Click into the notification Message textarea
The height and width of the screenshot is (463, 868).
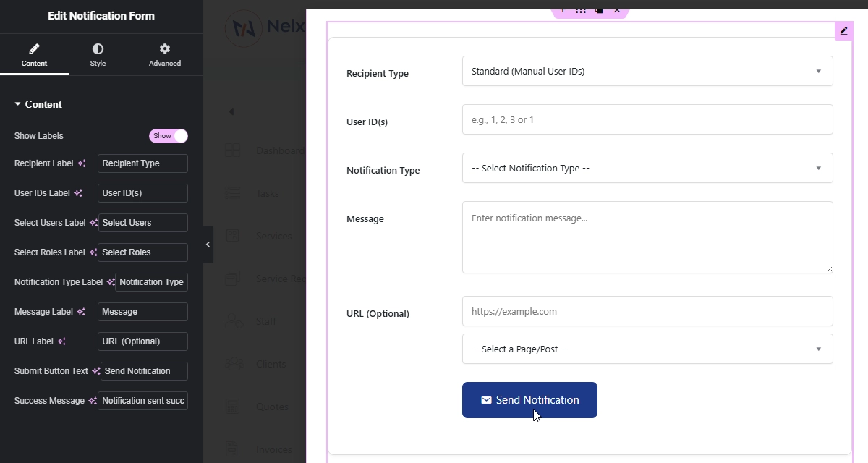click(x=647, y=237)
